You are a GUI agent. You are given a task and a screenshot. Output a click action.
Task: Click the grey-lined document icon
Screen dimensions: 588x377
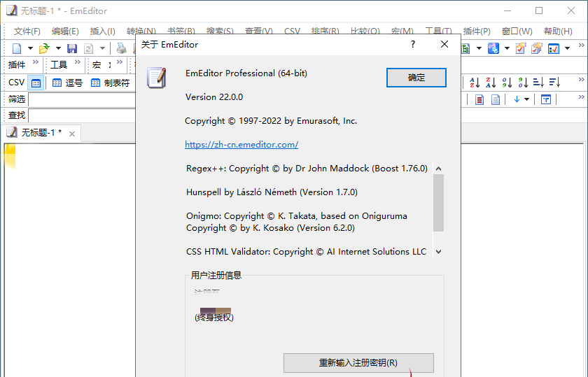(496, 100)
